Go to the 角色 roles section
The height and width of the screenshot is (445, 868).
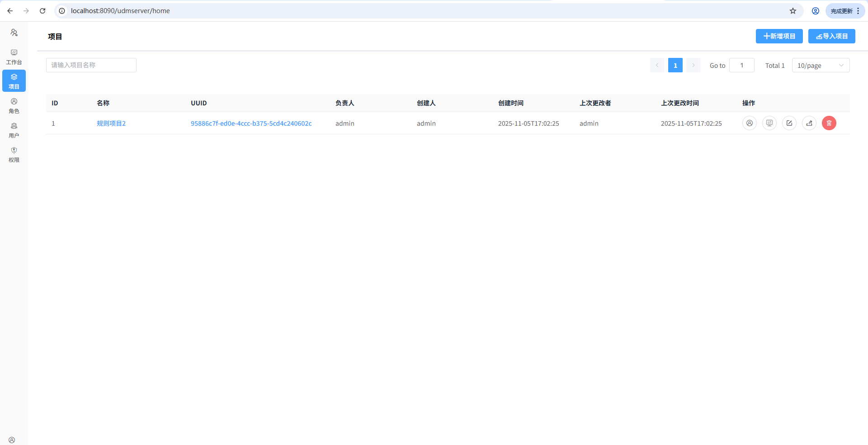pos(14,105)
